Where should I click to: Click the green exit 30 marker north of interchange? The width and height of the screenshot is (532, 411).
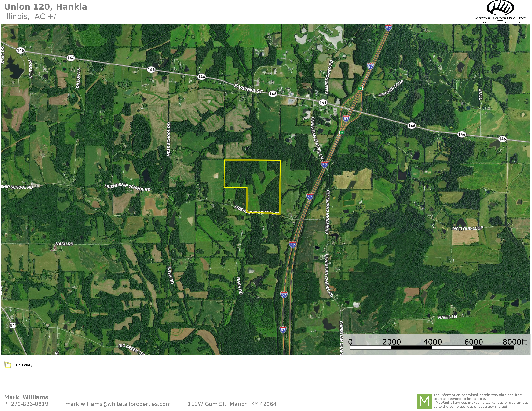tap(360, 88)
